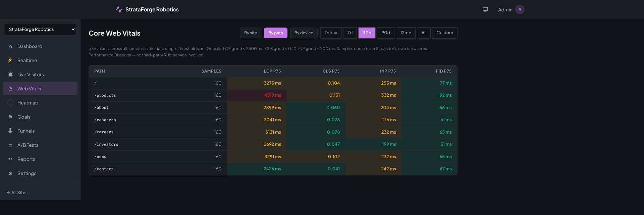This screenshot has width=644, height=215.
Task: Click the Web Vitals gauge icon
Action: 10,89
